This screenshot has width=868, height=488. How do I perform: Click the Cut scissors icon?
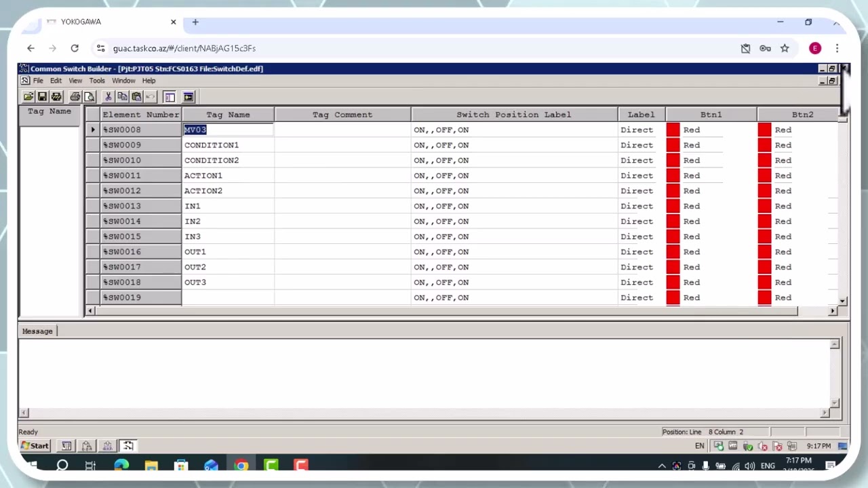pyautogui.click(x=108, y=97)
